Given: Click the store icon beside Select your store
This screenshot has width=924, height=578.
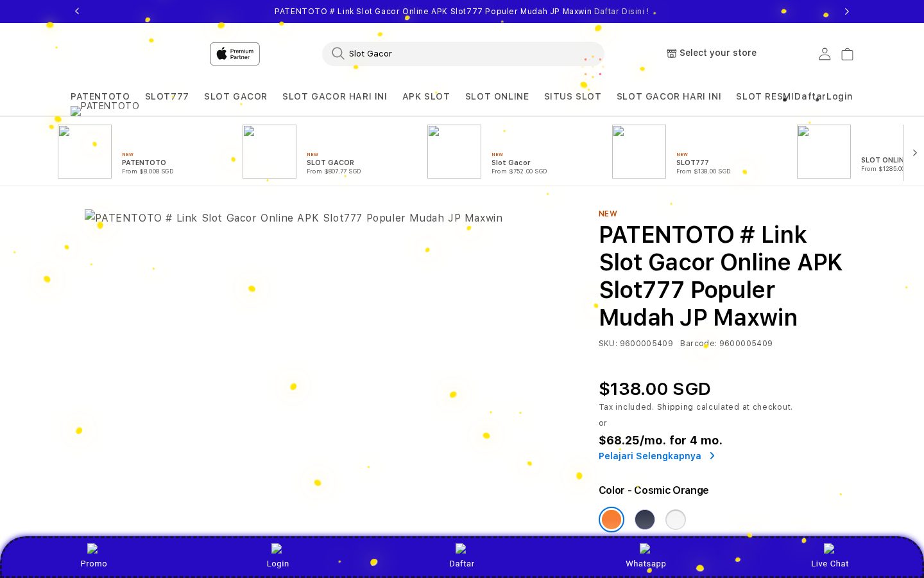Looking at the screenshot, I should [671, 53].
